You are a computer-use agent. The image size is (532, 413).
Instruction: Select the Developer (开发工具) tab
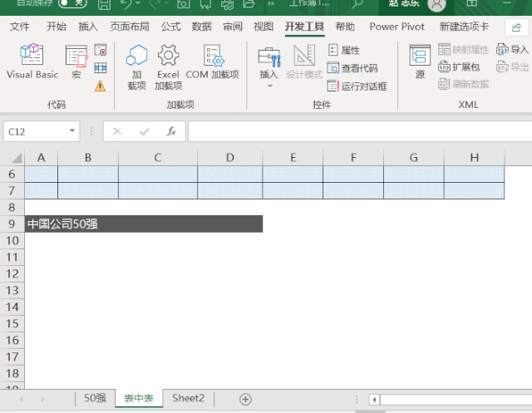point(304,27)
